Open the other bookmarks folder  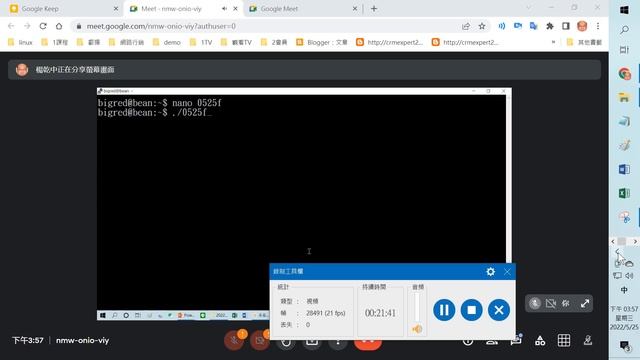coord(584,42)
